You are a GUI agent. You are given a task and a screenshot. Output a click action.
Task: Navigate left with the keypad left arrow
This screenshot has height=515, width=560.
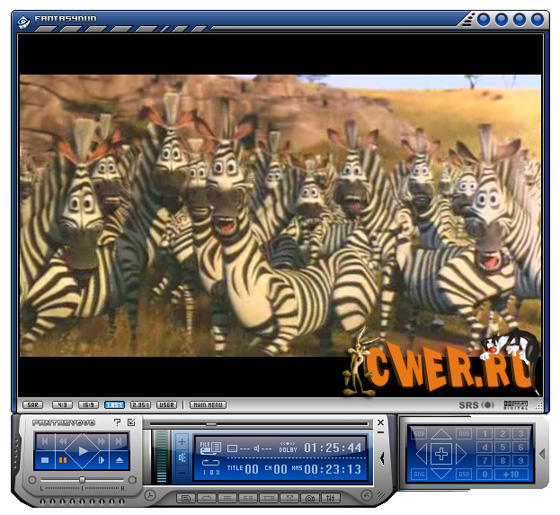[422, 454]
